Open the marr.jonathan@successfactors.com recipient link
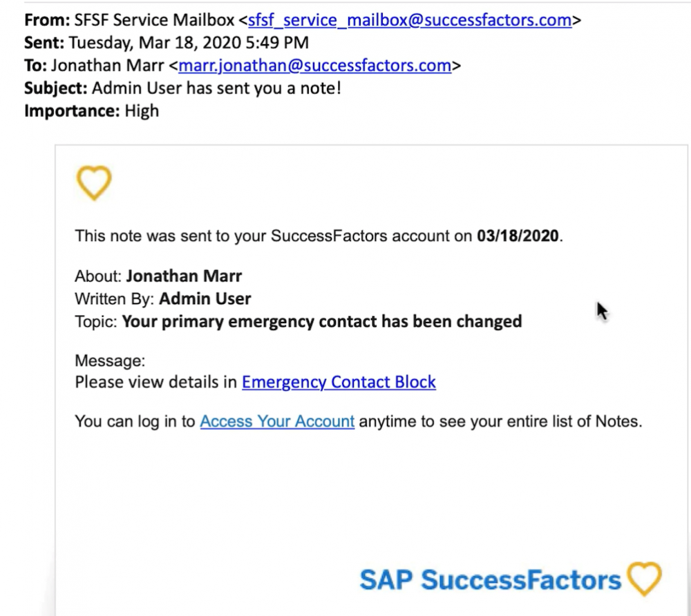The height and width of the screenshot is (616, 691). click(314, 65)
